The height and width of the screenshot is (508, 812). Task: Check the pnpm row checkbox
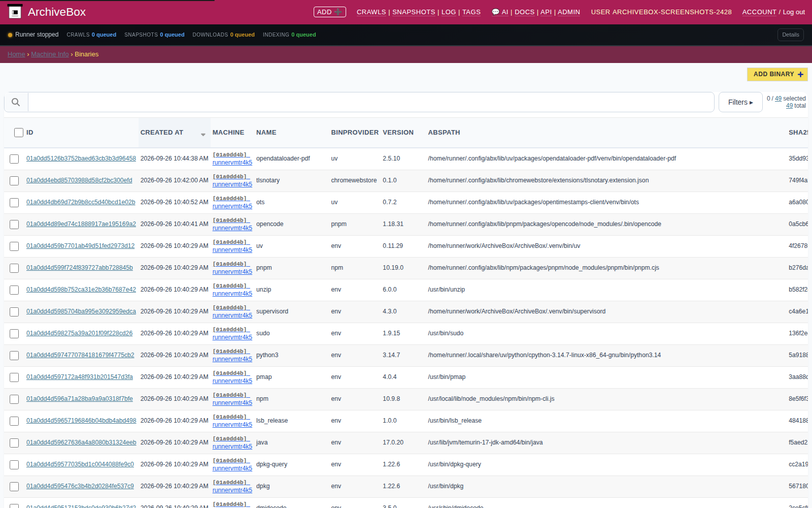(14, 268)
